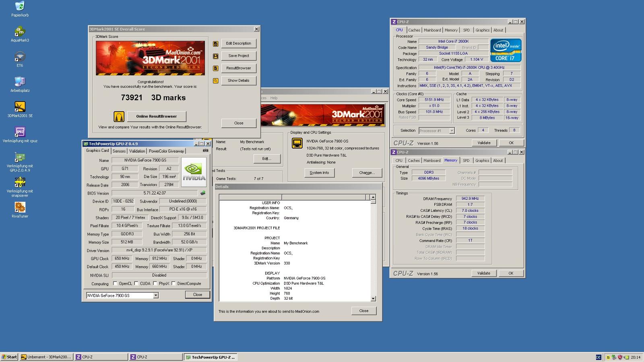Screen dimensions: 644x362
Task: Open the About tab in lower CPU-Z window
Action: point(498,161)
